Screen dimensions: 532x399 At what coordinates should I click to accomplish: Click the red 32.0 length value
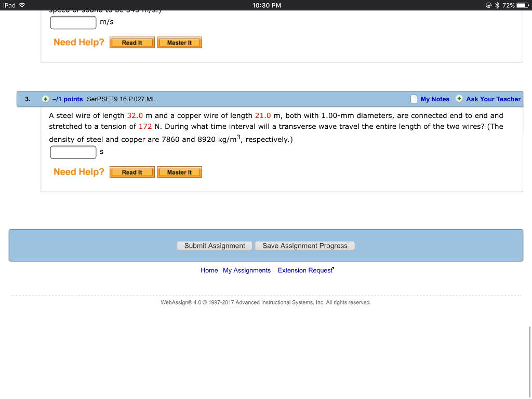(x=135, y=116)
